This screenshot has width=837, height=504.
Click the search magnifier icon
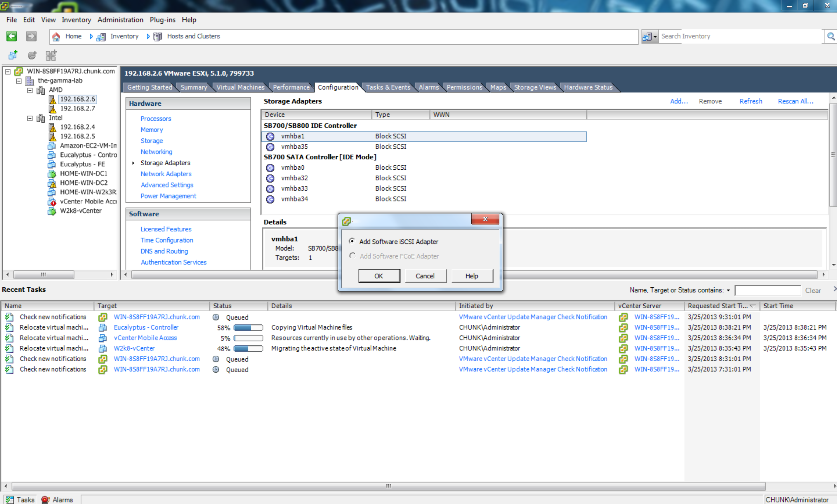coord(831,36)
